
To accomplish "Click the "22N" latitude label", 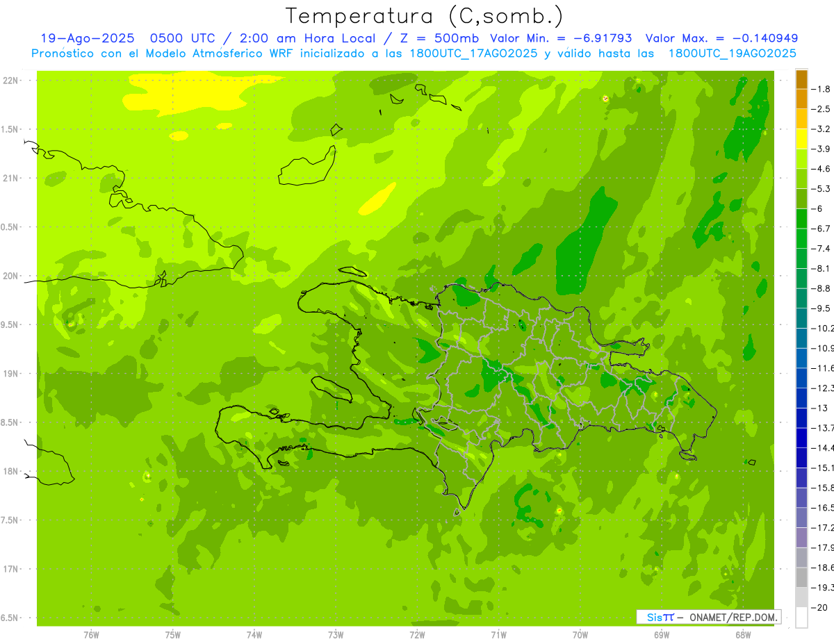I will pyautogui.click(x=10, y=81).
